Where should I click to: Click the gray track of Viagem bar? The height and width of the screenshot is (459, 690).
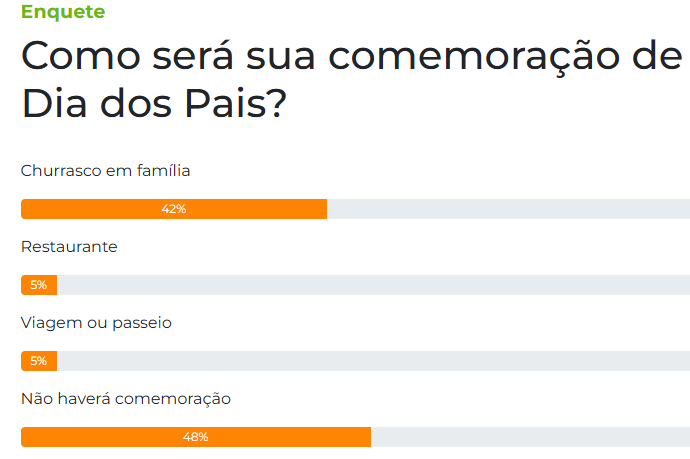click(x=374, y=361)
